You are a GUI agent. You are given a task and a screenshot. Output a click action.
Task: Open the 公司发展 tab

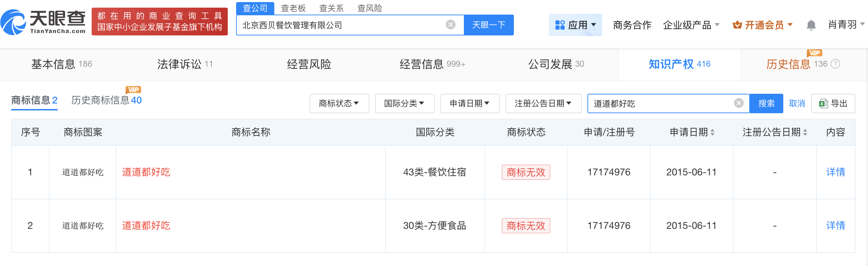[x=556, y=64]
